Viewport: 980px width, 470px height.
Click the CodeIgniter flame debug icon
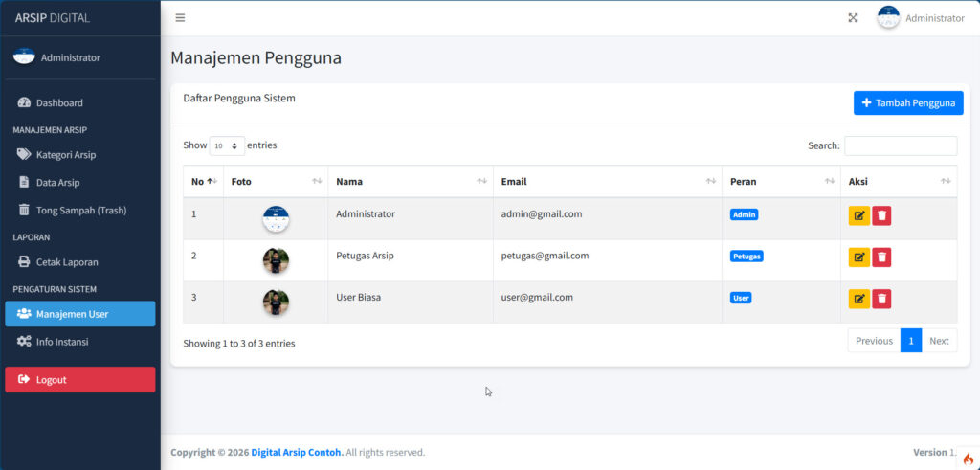tap(968, 459)
